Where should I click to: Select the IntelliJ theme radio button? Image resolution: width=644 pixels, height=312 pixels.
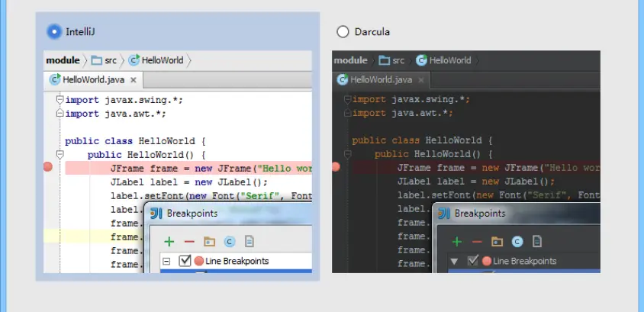pyautogui.click(x=54, y=31)
